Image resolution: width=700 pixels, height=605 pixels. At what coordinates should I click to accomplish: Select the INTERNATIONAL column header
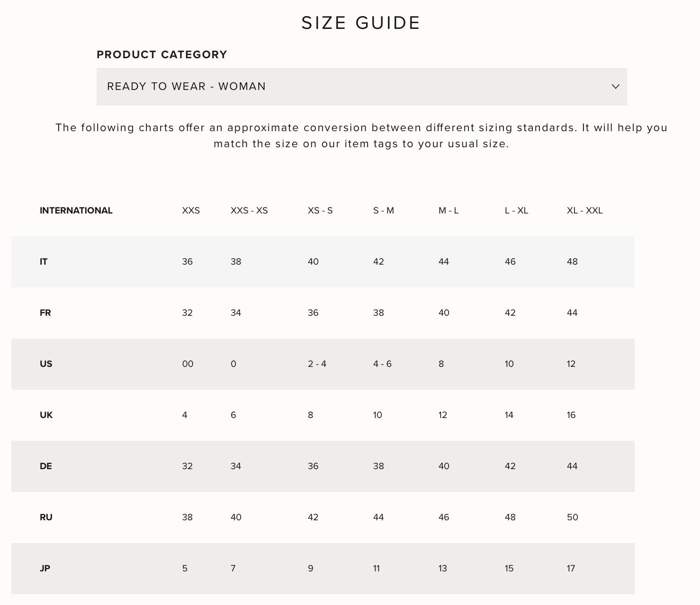(x=76, y=210)
